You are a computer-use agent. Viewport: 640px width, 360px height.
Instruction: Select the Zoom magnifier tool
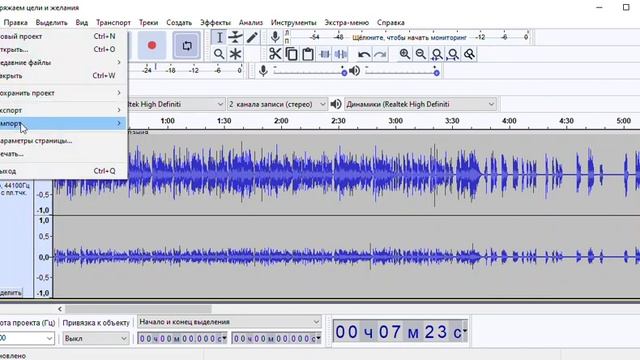[219, 54]
